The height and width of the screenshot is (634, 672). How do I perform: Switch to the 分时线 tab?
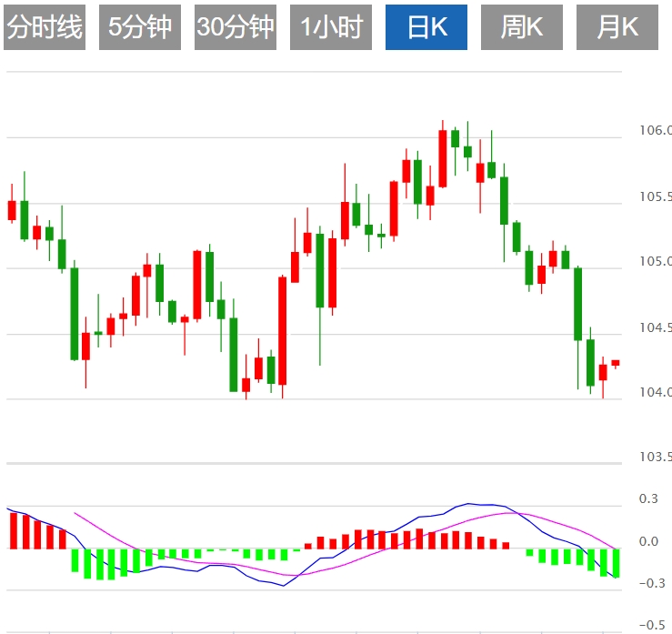pos(45,27)
